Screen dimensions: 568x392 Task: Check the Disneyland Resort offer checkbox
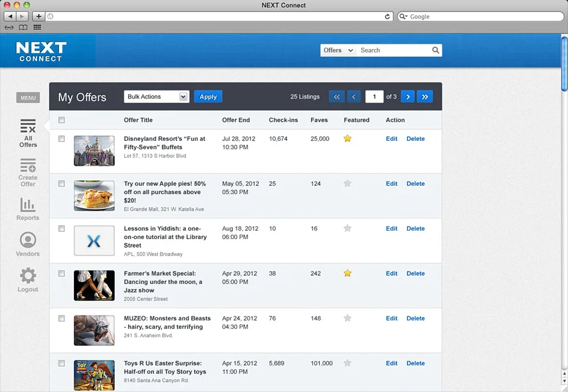pos(61,139)
